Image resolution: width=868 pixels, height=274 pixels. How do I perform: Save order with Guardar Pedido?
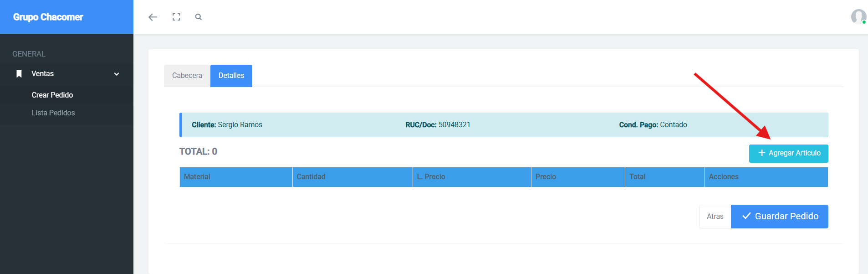coord(779,217)
